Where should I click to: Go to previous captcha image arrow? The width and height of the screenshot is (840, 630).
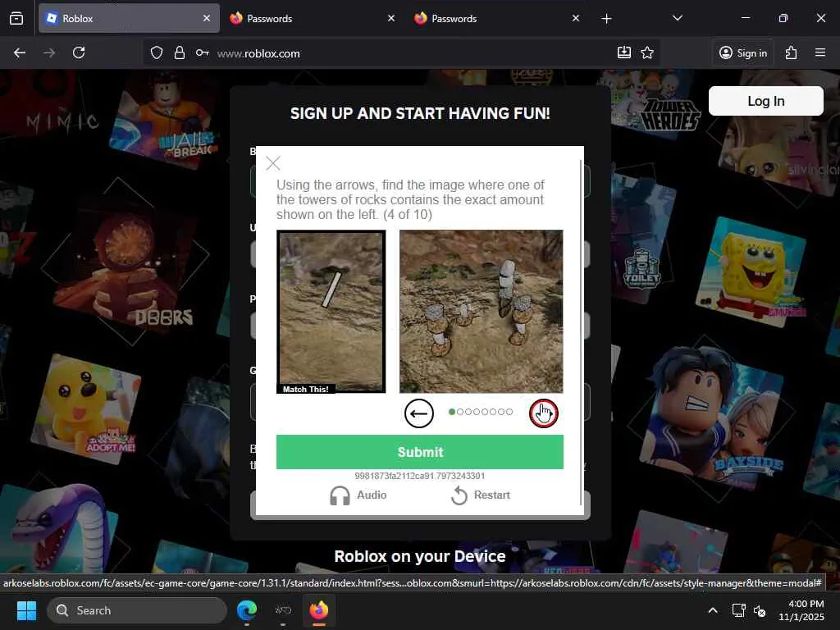tap(419, 413)
